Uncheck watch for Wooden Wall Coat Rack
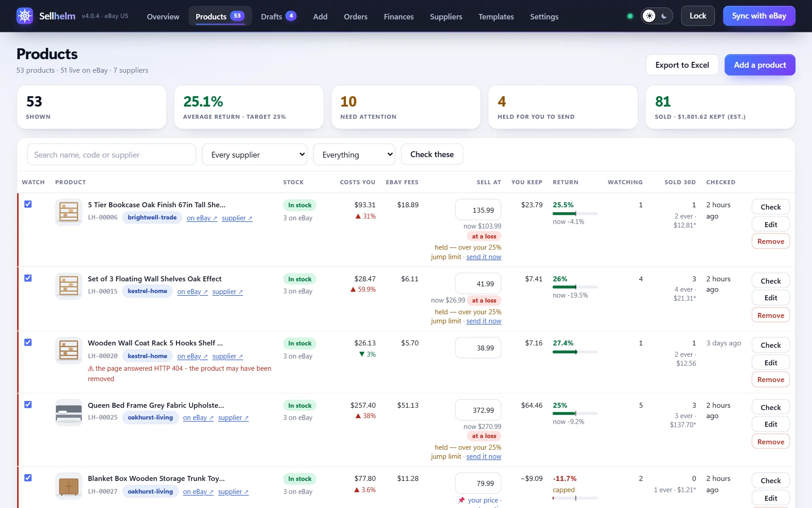The height and width of the screenshot is (508, 812). (28, 342)
